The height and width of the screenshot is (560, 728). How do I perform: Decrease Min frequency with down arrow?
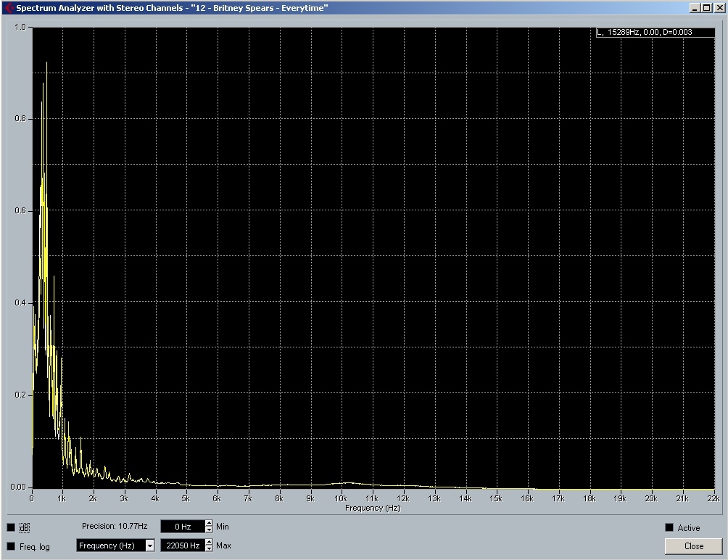coord(209,530)
